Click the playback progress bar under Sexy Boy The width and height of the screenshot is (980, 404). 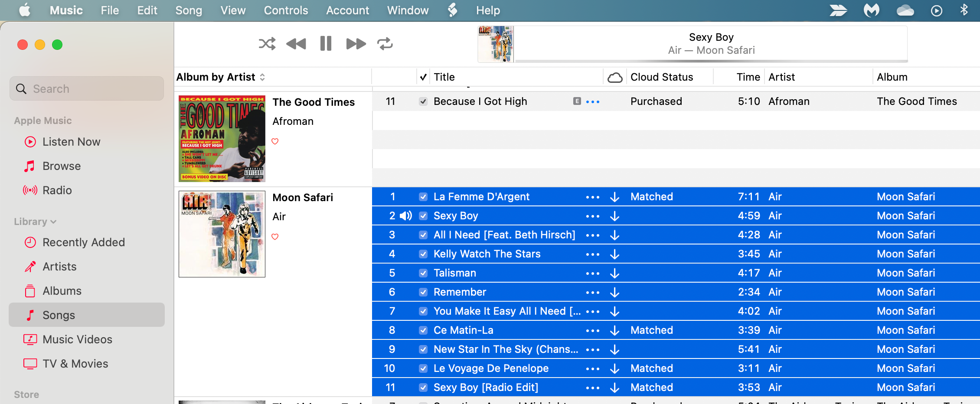coord(711,61)
